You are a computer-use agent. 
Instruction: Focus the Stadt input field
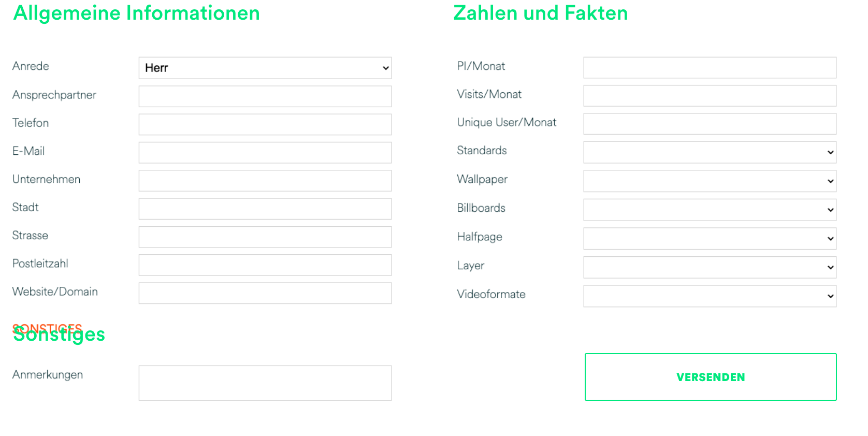coord(265,209)
